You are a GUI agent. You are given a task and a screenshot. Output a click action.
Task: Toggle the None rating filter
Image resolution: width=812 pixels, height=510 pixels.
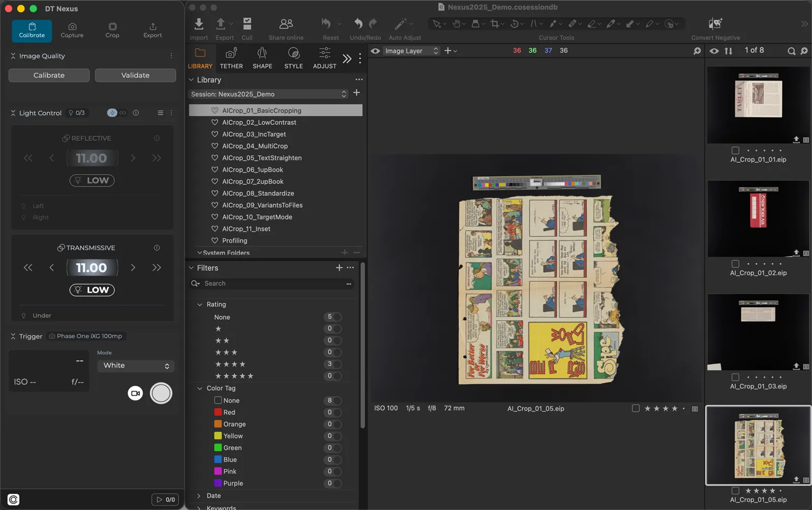[334, 317]
